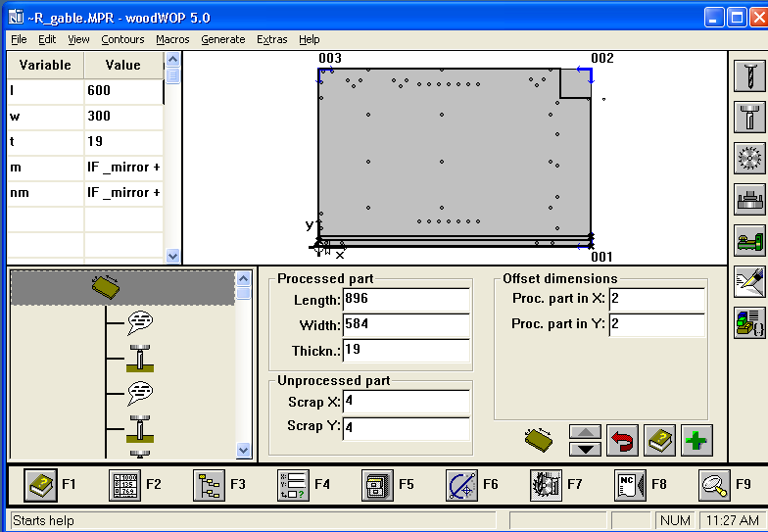Open the F4 coordinates list icon
The width and height of the screenshot is (768, 532).
[293, 485]
